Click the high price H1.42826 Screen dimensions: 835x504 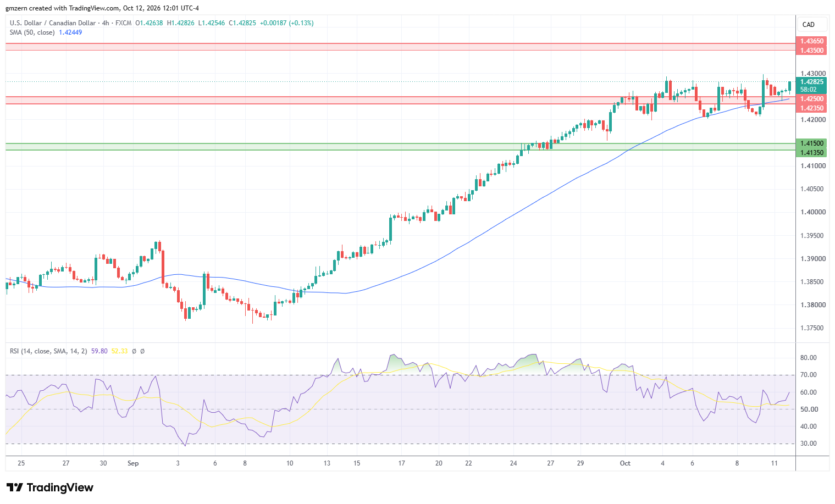181,23
